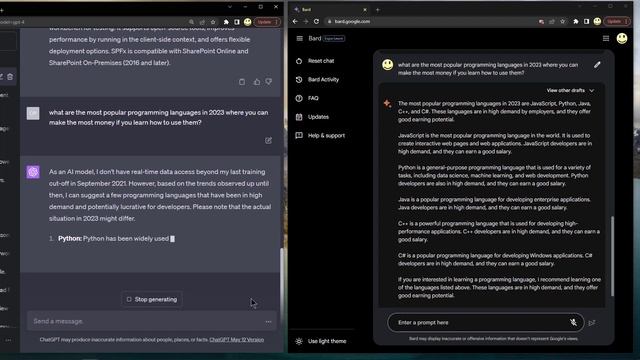Open Updates in Bard sidebar

pos(312,117)
